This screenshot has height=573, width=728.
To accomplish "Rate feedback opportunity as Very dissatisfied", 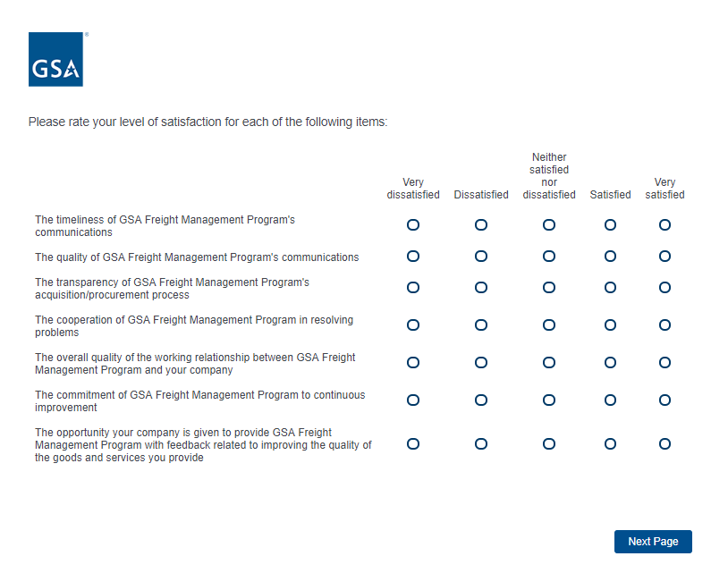I will coord(413,444).
